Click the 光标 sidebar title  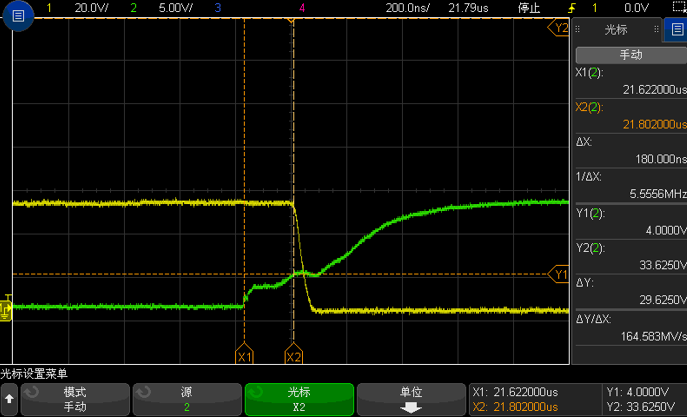616,29
